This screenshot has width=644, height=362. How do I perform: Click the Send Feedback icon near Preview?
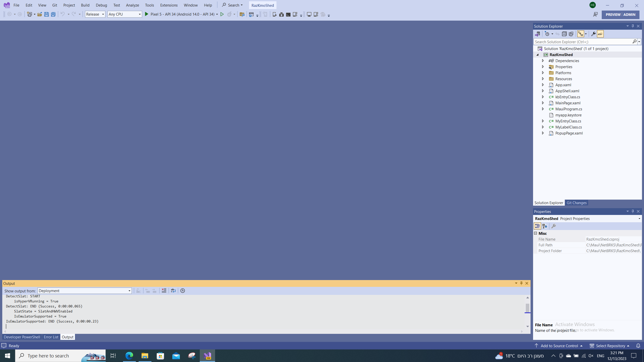595,15
